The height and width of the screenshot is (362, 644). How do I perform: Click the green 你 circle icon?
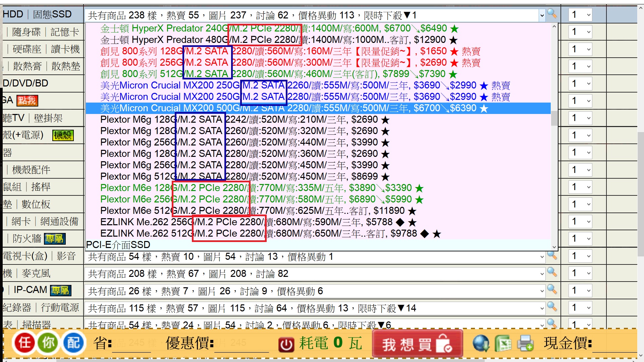[x=49, y=343]
